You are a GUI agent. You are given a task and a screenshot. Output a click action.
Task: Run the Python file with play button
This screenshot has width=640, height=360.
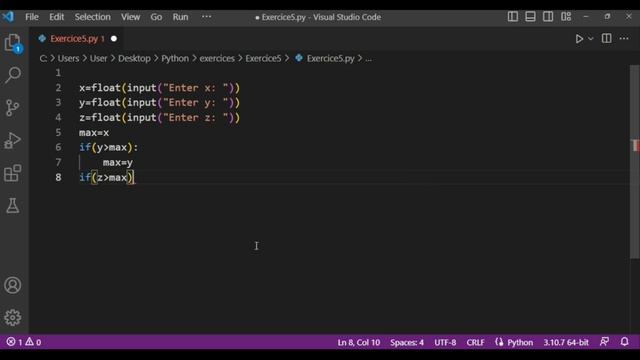pos(579,39)
